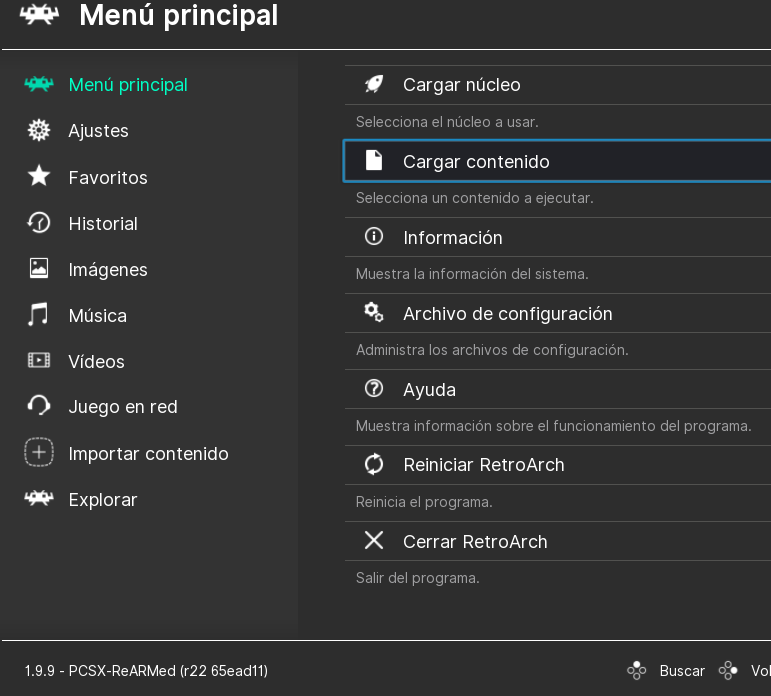Open the Imágenes sidebar section

(x=108, y=270)
